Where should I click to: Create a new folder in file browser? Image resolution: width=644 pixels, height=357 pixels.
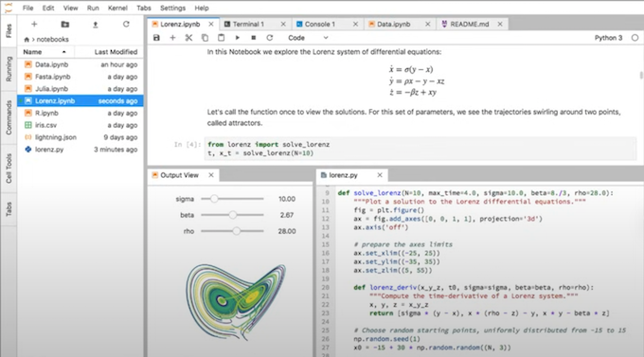[x=65, y=25]
